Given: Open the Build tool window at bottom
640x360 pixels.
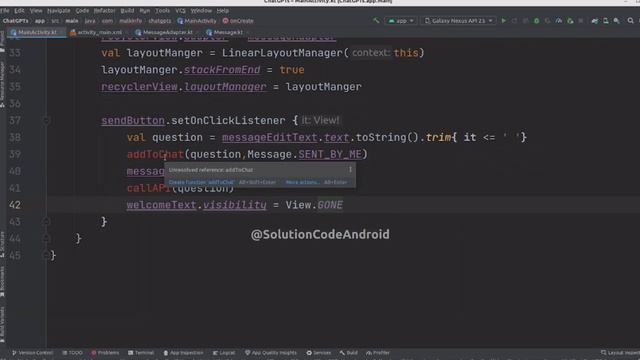Looking at the screenshot, I should pyautogui.click(x=349, y=353).
